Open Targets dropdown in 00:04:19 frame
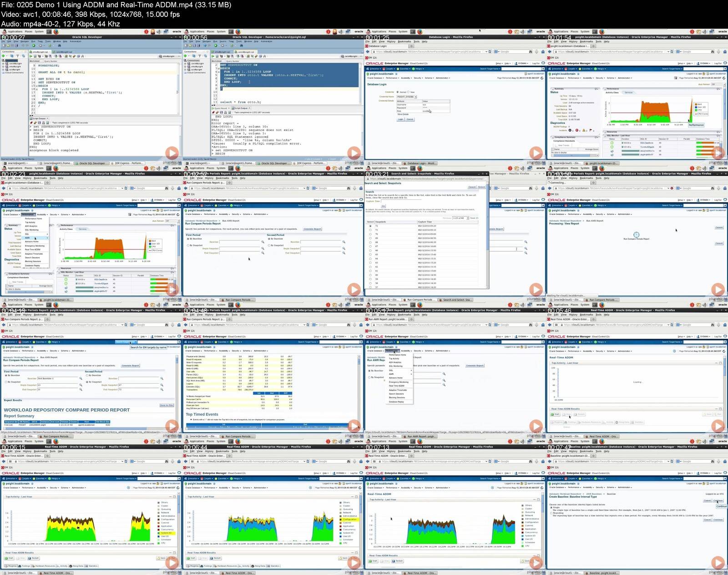728x575 pixels. coord(25,342)
